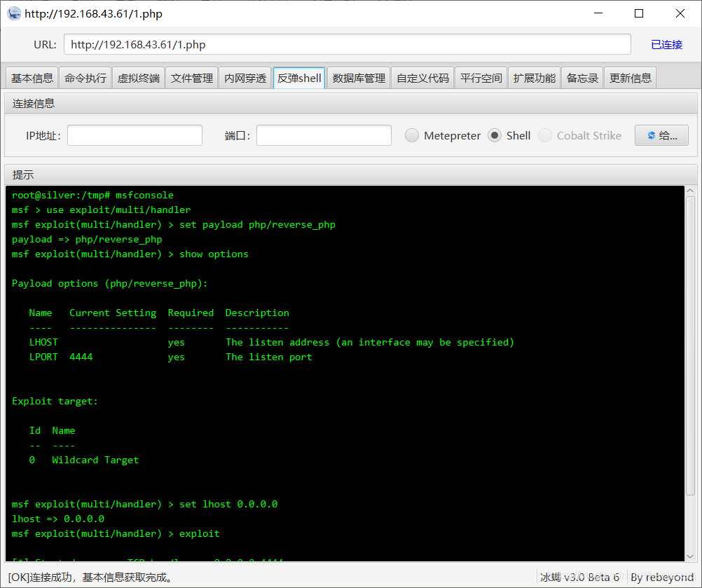
Task: Go to the 文件管理 tab
Action: click(192, 78)
